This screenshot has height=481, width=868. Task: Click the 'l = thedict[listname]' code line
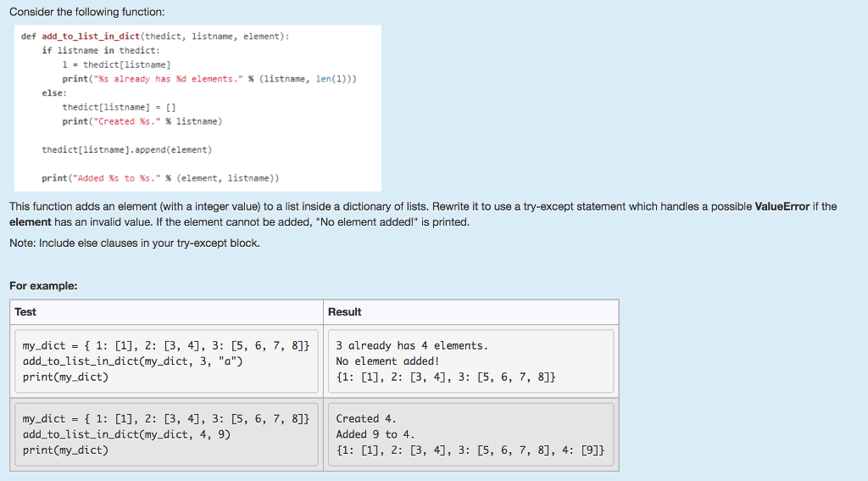pyautogui.click(x=116, y=64)
